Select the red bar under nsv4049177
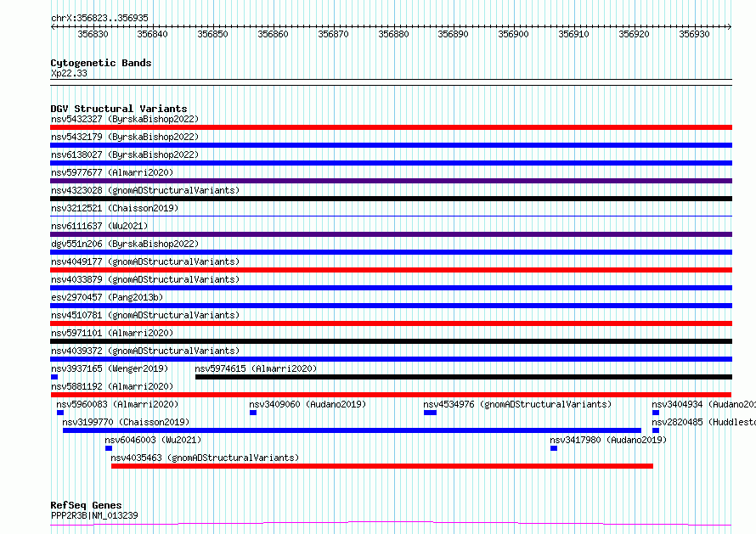 [x=391, y=270]
